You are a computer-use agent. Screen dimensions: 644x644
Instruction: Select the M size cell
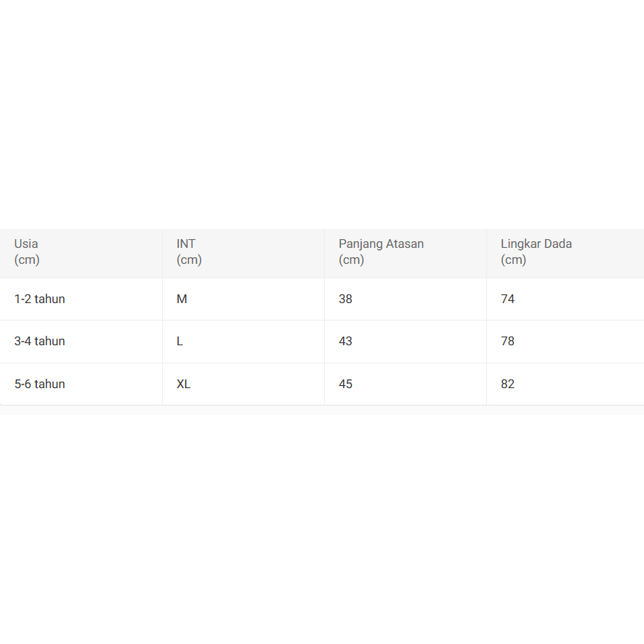pos(182,299)
